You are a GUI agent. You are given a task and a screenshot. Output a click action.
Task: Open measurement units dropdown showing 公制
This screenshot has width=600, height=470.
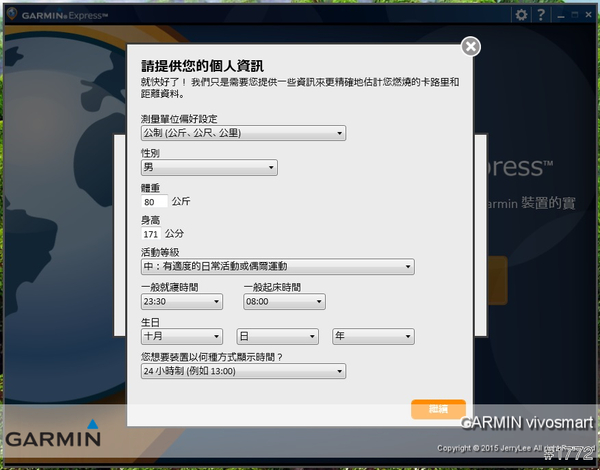click(x=243, y=133)
